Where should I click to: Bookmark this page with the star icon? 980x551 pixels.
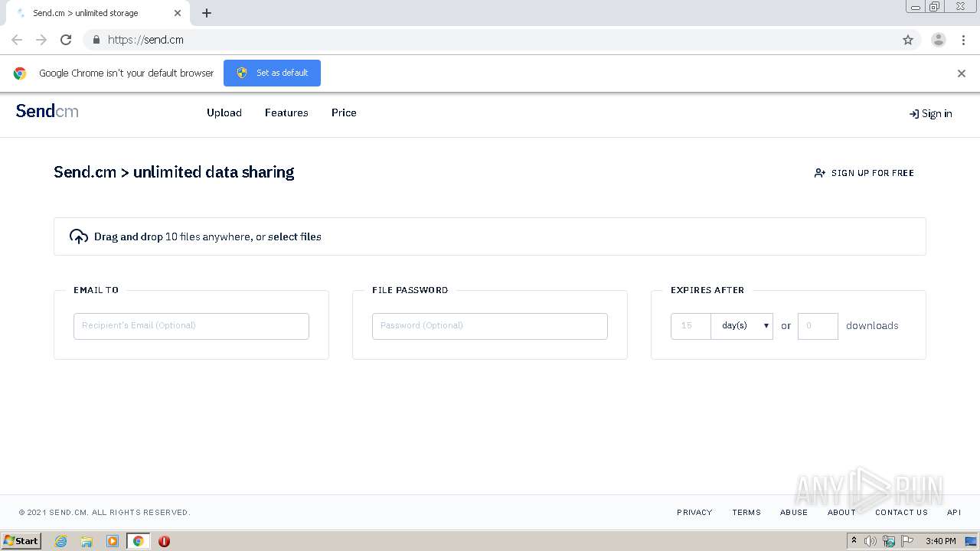[x=908, y=40]
